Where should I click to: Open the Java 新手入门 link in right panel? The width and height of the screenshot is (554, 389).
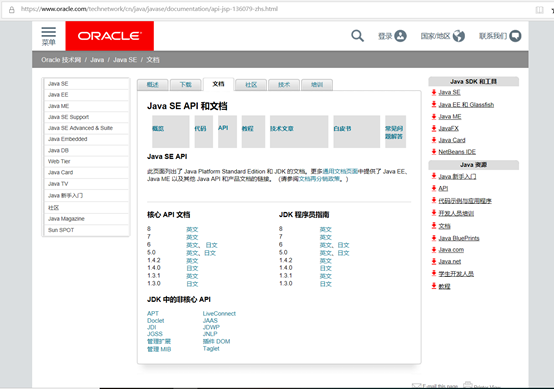click(457, 177)
